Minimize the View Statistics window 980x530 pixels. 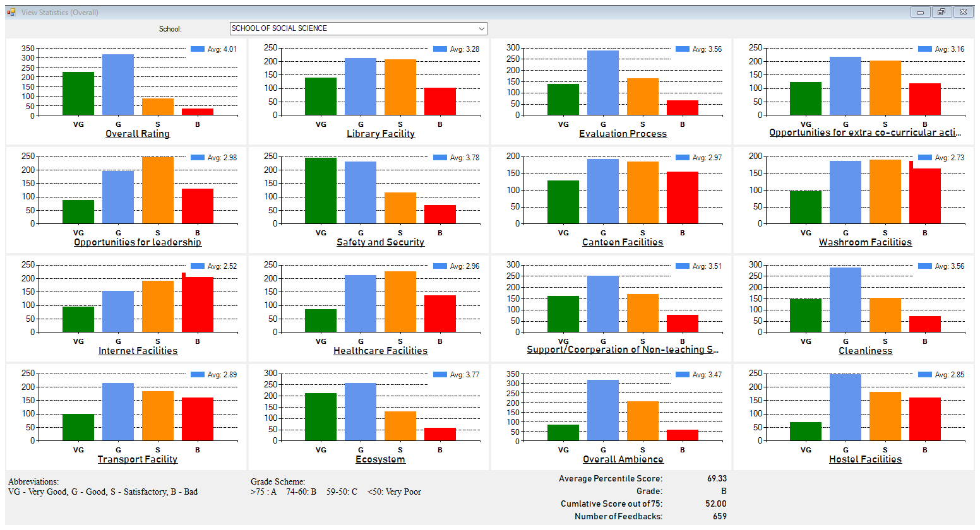pyautogui.click(x=920, y=12)
